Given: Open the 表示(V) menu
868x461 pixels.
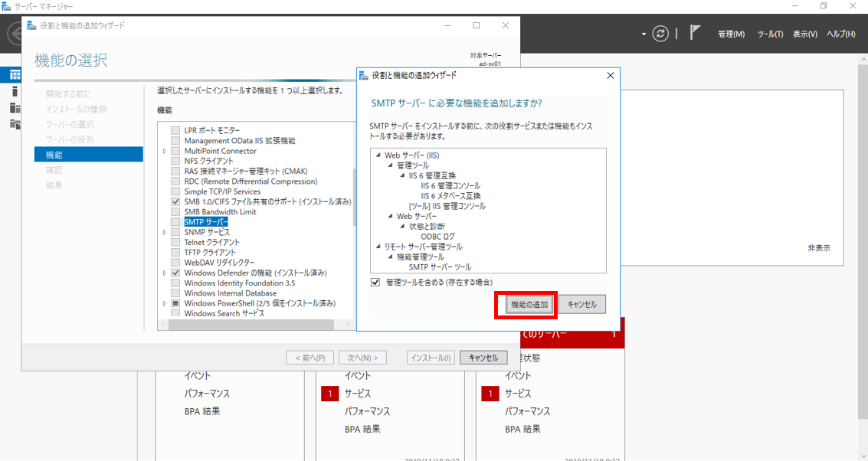Looking at the screenshot, I should coord(805,34).
